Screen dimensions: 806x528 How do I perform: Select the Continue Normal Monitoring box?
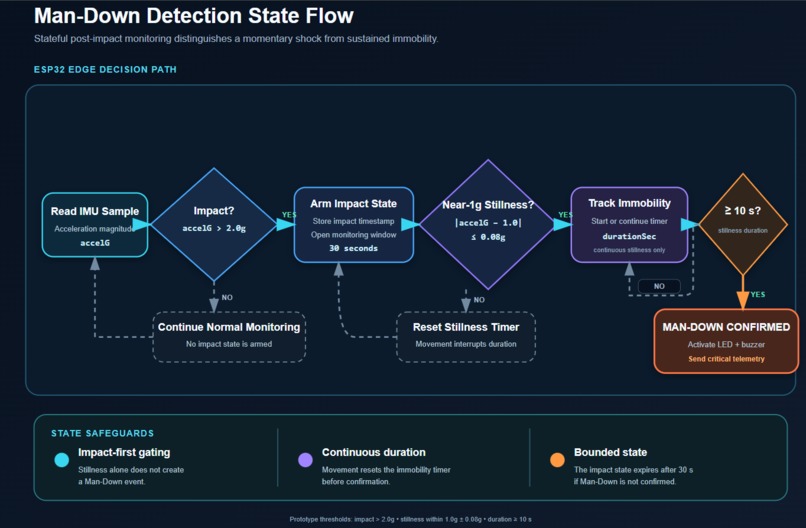pos(229,337)
